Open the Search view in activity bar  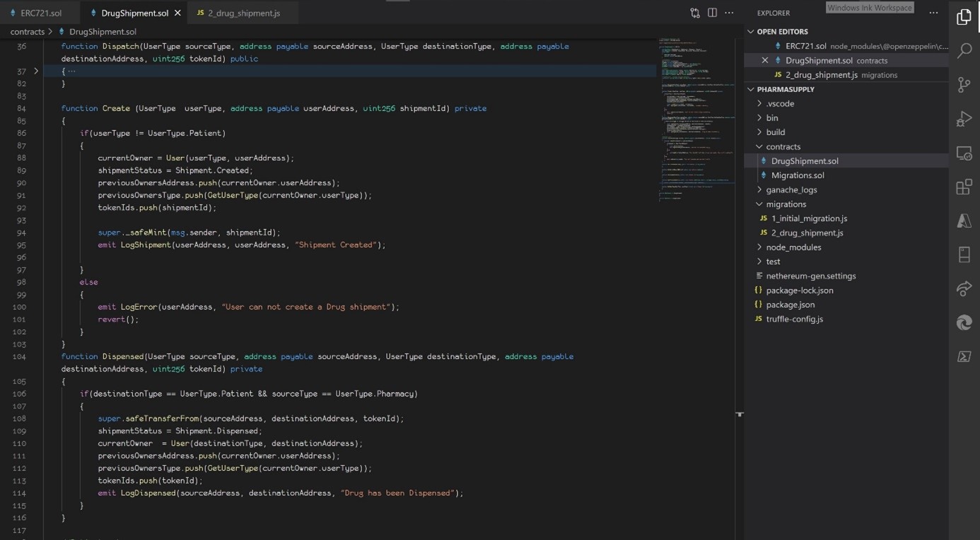pyautogui.click(x=964, y=51)
